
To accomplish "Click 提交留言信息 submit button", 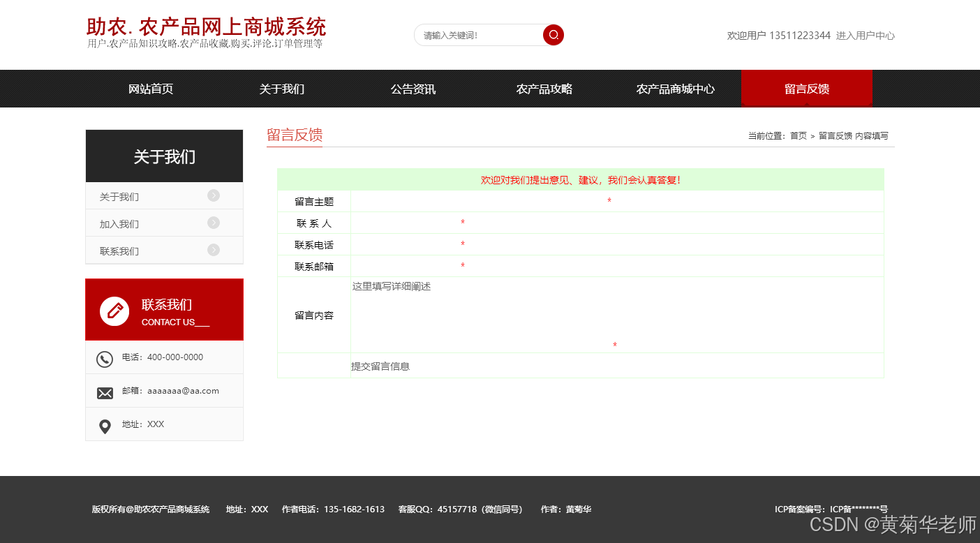I will [x=380, y=366].
